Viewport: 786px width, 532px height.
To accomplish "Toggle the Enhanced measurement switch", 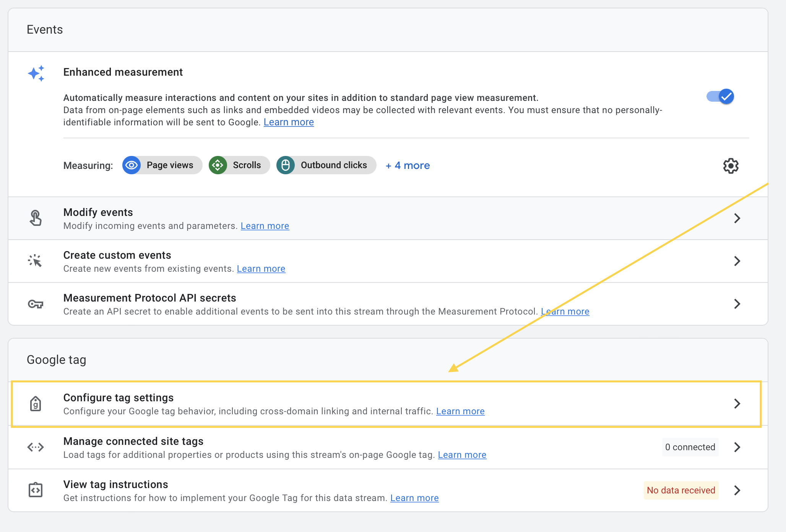I will tap(720, 97).
